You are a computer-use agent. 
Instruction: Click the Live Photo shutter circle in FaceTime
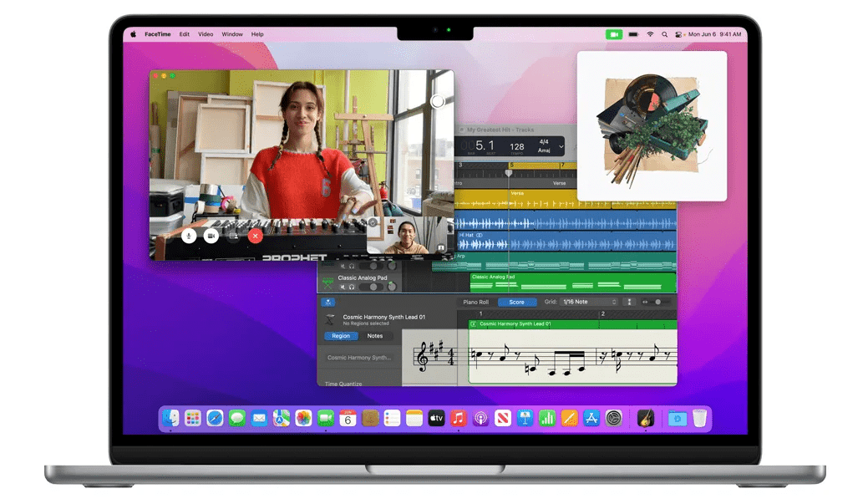coord(437,101)
